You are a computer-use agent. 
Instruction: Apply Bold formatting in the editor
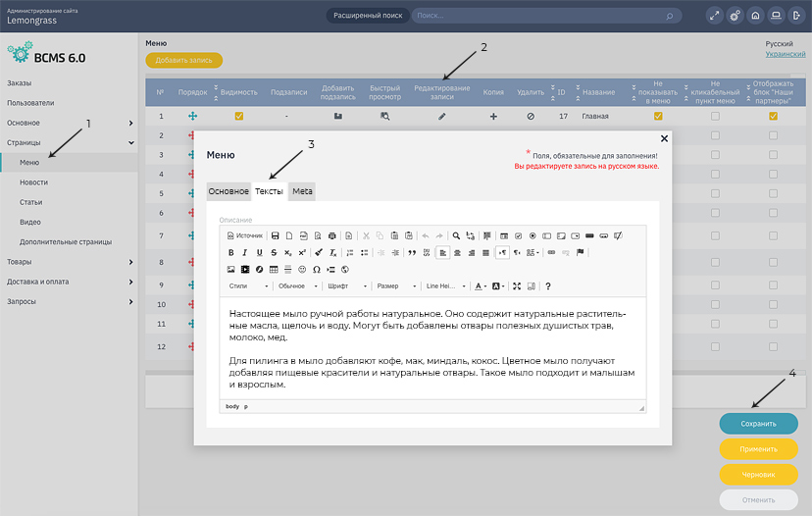click(231, 253)
